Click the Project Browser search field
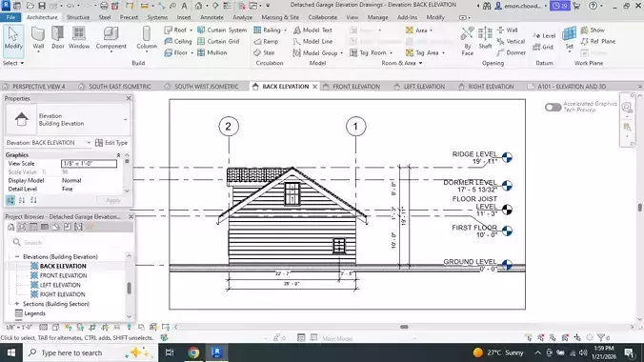Screen dimensions: 644x362 pos(69,242)
